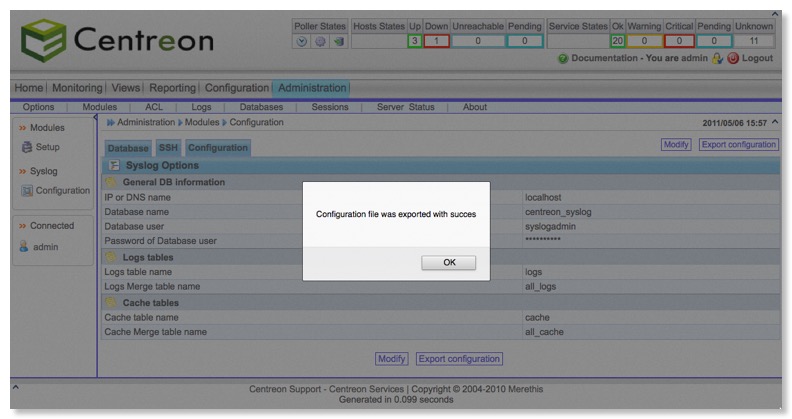792x419 pixels.
Task: Click the Hosts Down count box
Action: [x=436, y=41]
